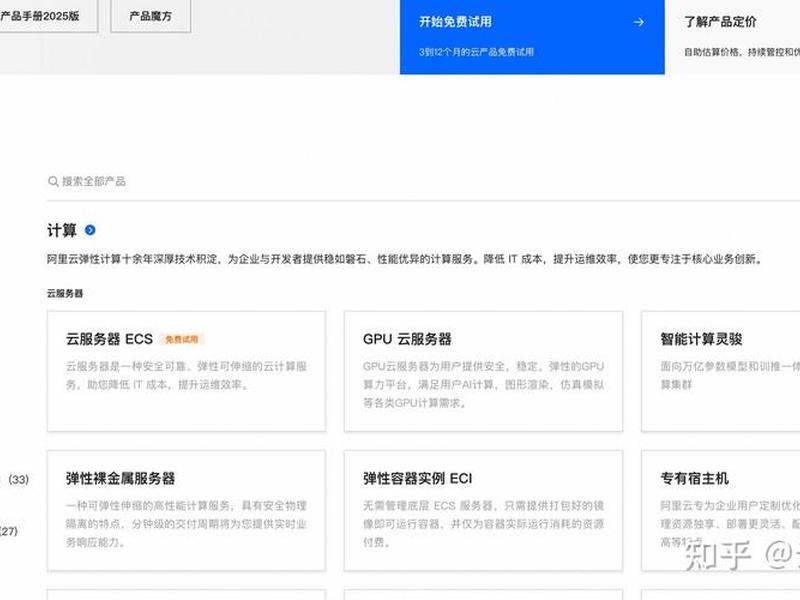The height and width of the screenshot is (600, 800).
Task: Open the 智能计算灵骏 product card
Action: pyautogui.click(x=720, y=371)
